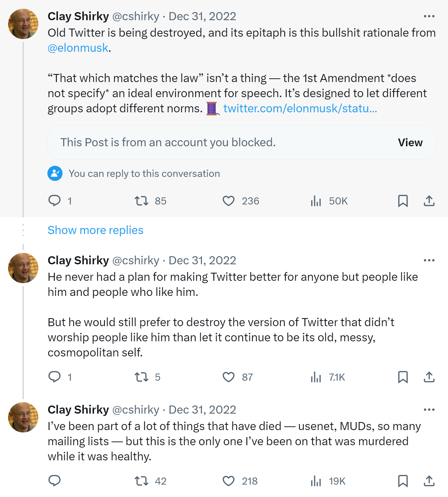Share the tweet about usenet and MUDs

click(429, 481)
